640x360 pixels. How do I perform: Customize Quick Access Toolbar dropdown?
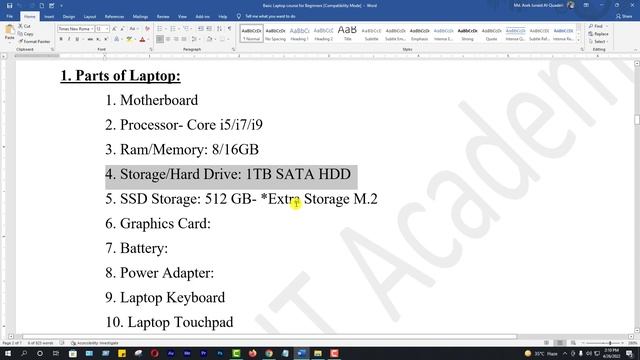click(x=61, y=6)
